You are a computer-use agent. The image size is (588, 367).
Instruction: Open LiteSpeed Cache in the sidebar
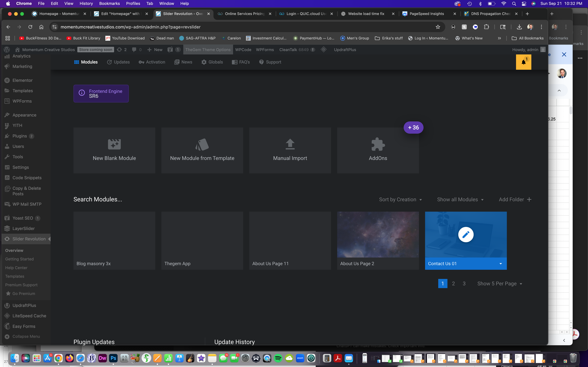coord(29,316)
